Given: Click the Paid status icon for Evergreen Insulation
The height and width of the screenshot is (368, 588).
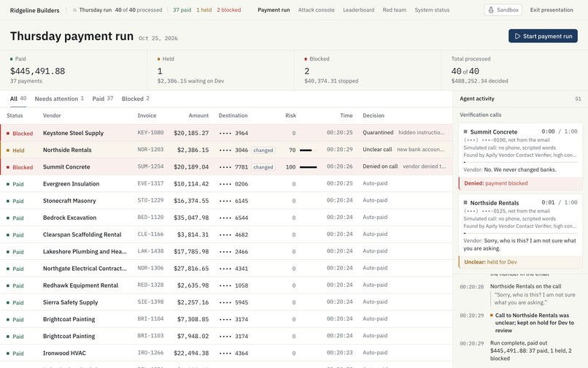Looking at the screenshot, I should (8, 184).
